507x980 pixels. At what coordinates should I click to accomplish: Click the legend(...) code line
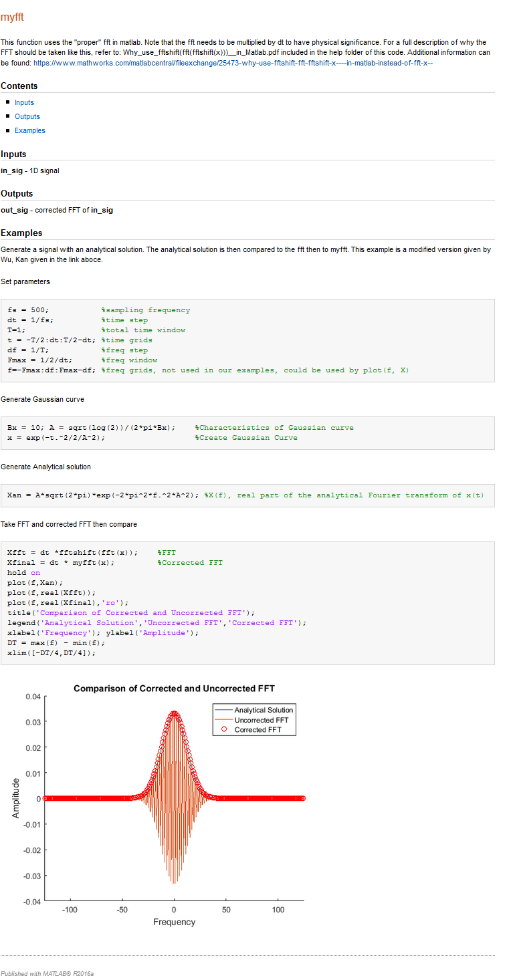[x=157, y=623]
